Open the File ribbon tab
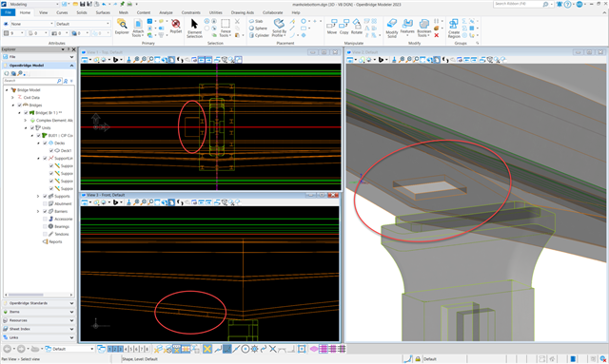The image size is (609, 364). (8, 12)
